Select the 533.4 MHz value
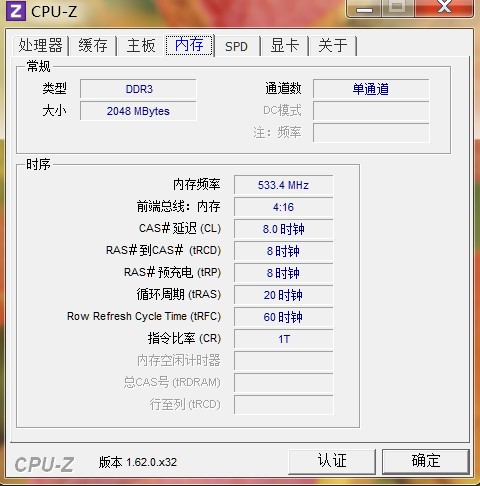The image size is (480, 486). pos(283,185)
